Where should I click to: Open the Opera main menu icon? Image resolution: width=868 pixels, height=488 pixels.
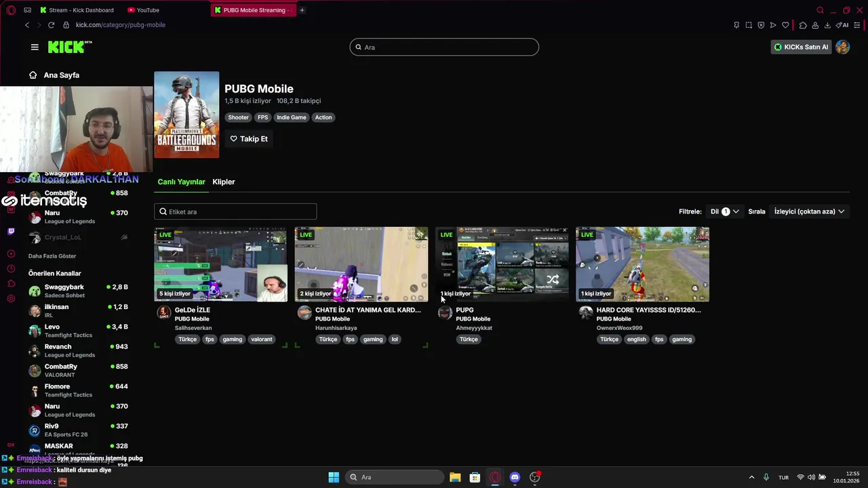click(11, 10)
